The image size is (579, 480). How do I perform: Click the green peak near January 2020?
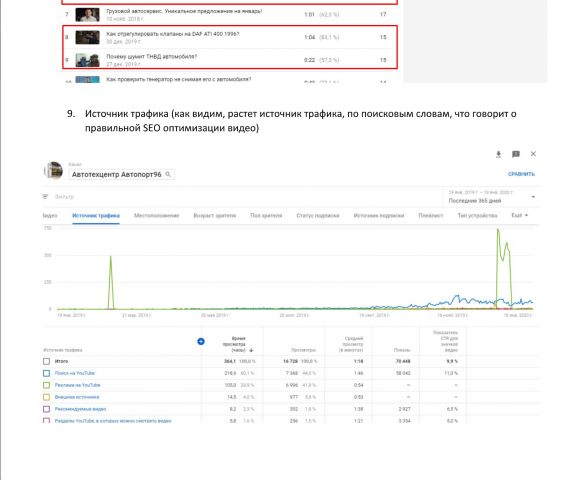click(x=498, y=230)
